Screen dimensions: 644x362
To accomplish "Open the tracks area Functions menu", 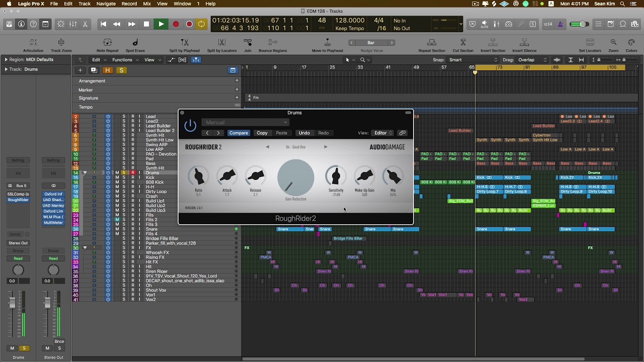I will coord(125,60).
